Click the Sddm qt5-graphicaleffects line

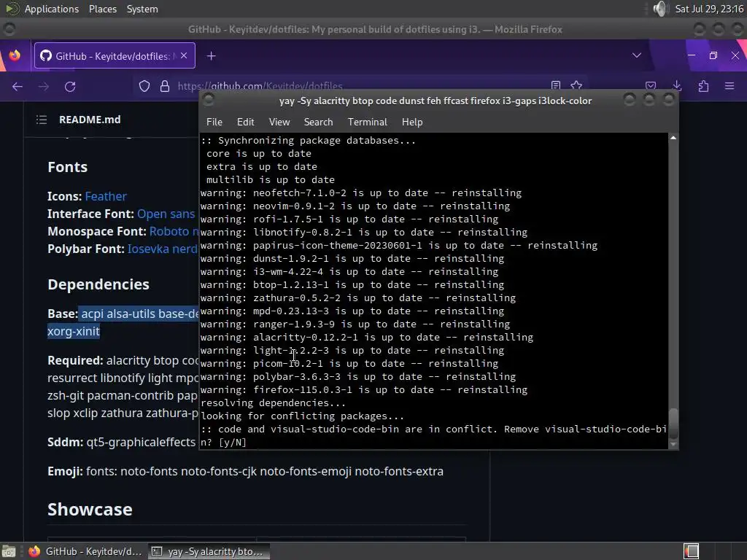[122, 442]
